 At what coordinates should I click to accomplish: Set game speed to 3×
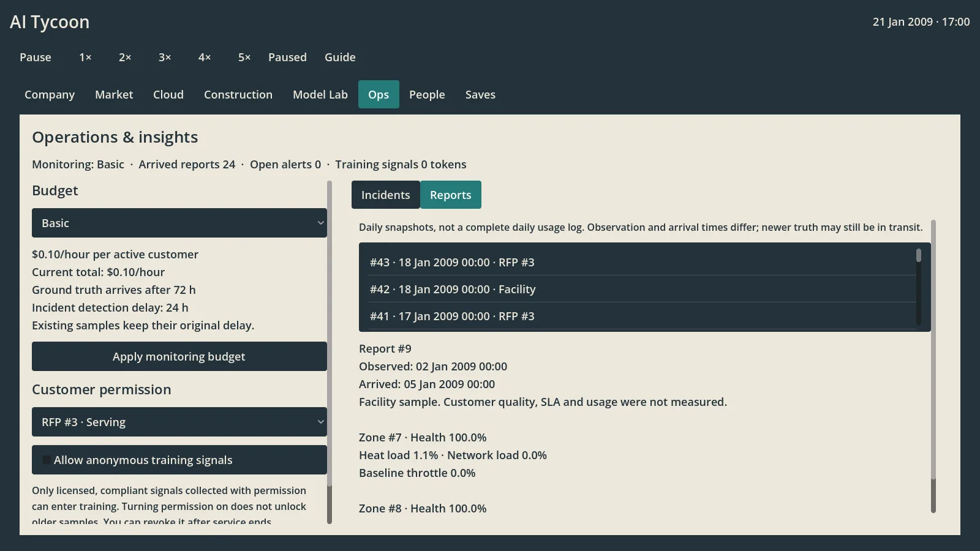point(165,57)
